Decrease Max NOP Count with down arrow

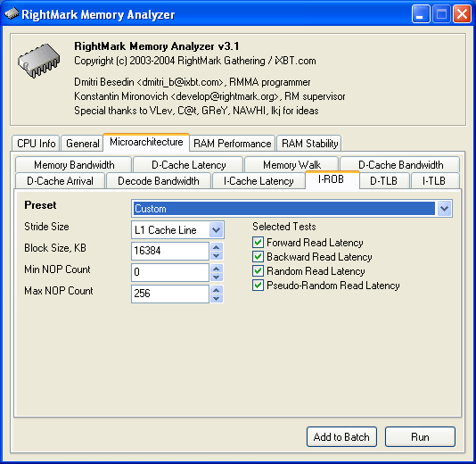[217, 298]
